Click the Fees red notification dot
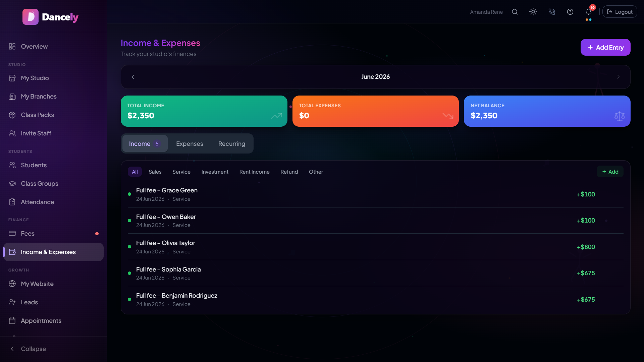Screen dimensions: 644x362 pyautogui.click(x=97, y=234)
